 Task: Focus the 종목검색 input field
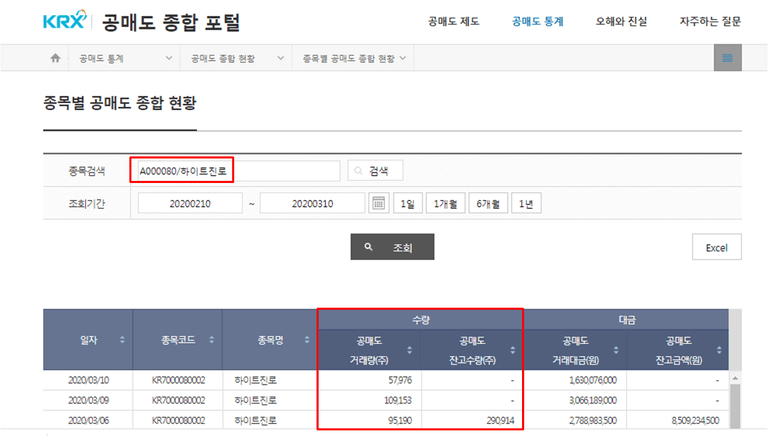pyautogui.click(x=239, y=170)
